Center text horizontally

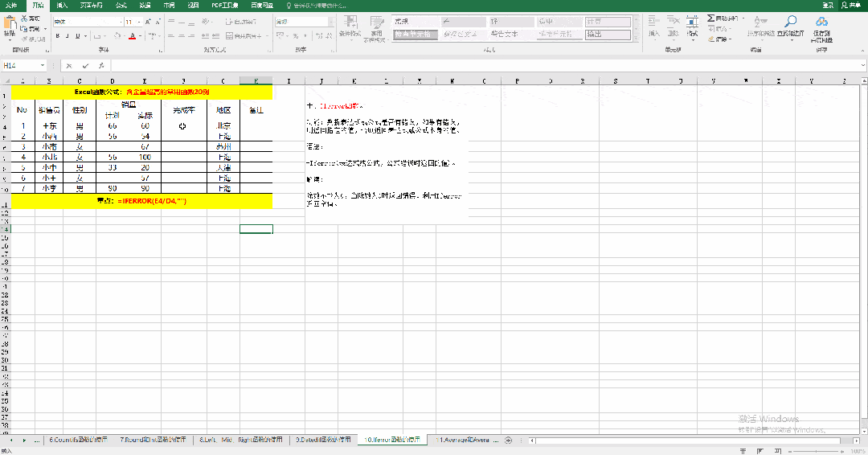[x=182, y=36]
